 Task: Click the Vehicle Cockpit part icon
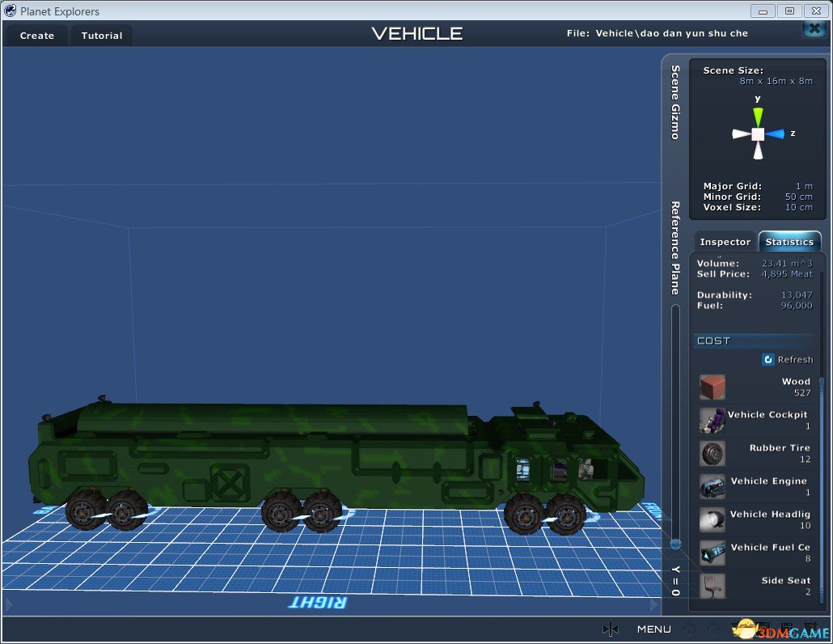[712, 421]
